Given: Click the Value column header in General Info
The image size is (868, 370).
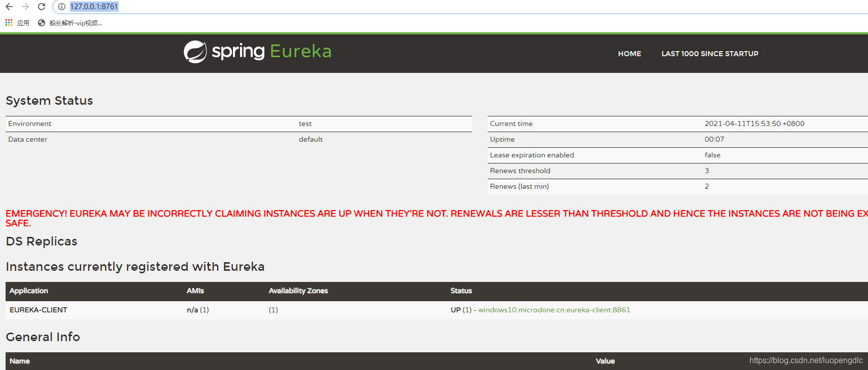Looking at the screenshot, I should 605,361.
